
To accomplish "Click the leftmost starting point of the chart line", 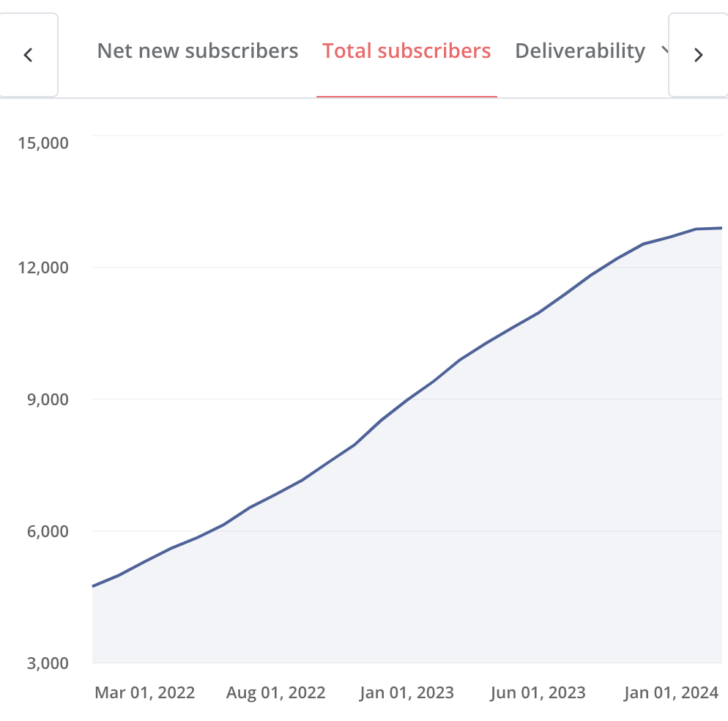I will [94, 586].
